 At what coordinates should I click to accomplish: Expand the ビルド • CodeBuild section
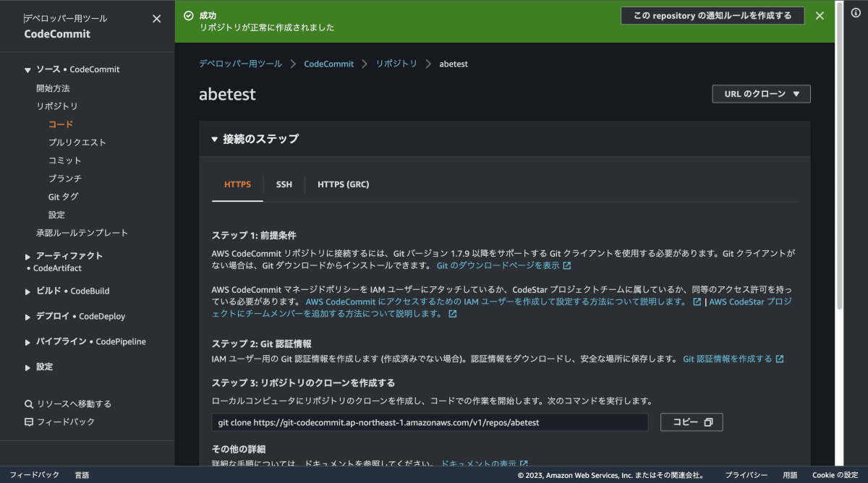(x=28, y=291)
